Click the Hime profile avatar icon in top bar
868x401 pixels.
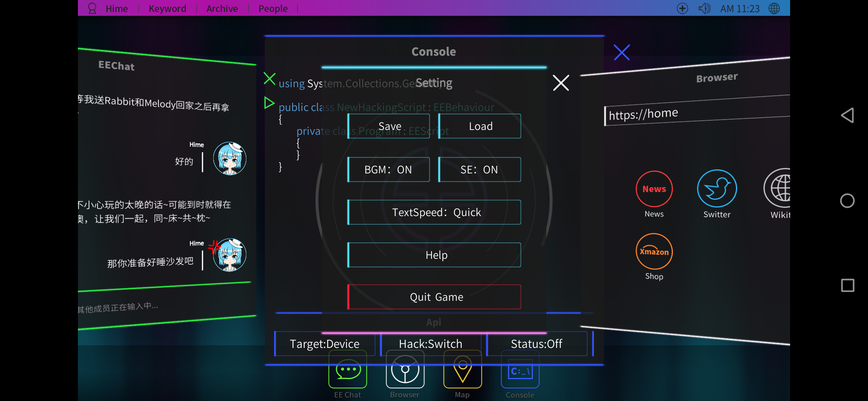(x=92, y=8)
